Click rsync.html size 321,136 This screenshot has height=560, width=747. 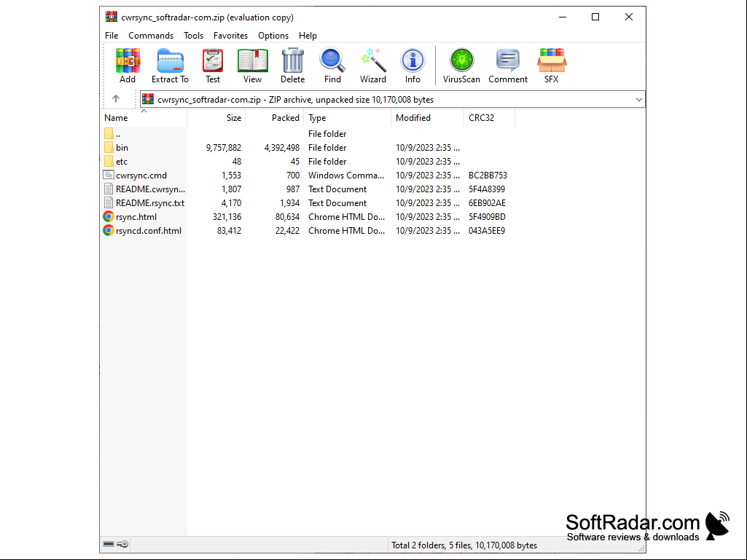(x=227, y=217)
